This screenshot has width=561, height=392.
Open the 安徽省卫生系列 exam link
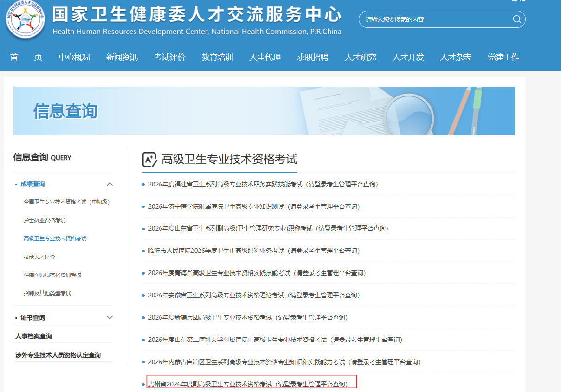[254, 295]
